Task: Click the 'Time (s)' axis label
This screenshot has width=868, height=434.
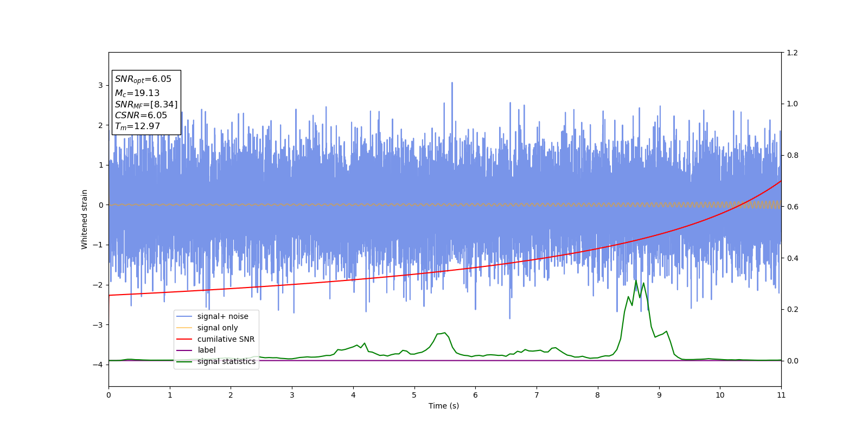Action: coord(444,406)
